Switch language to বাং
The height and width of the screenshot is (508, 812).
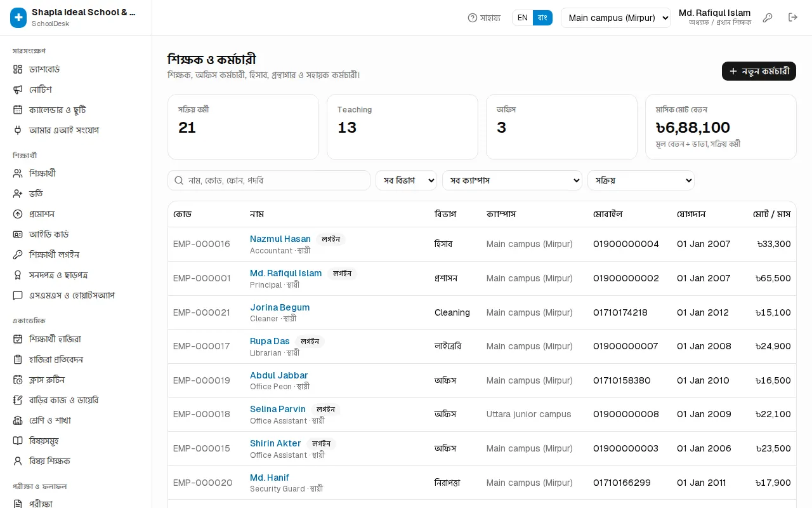[x=542, y=18]
